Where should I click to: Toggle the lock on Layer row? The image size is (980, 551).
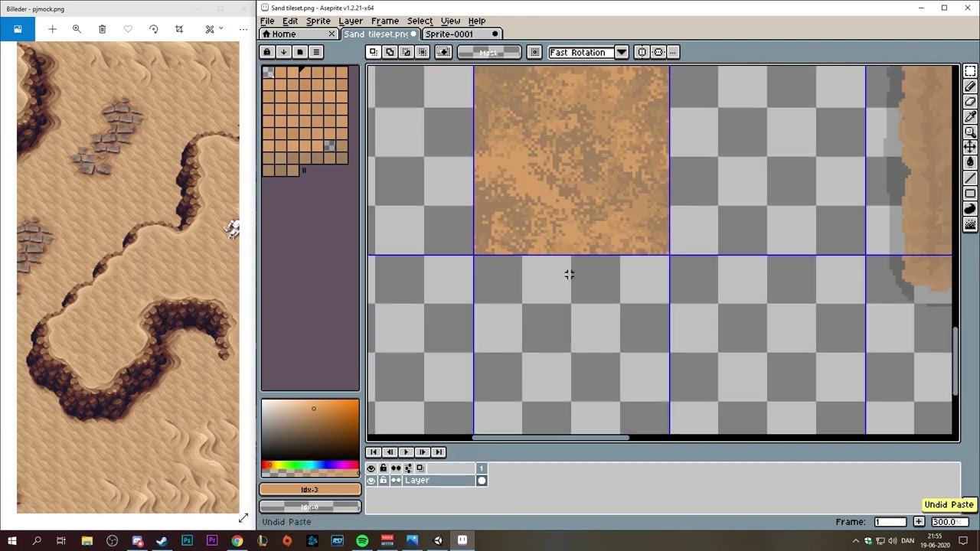click(384, 480)
